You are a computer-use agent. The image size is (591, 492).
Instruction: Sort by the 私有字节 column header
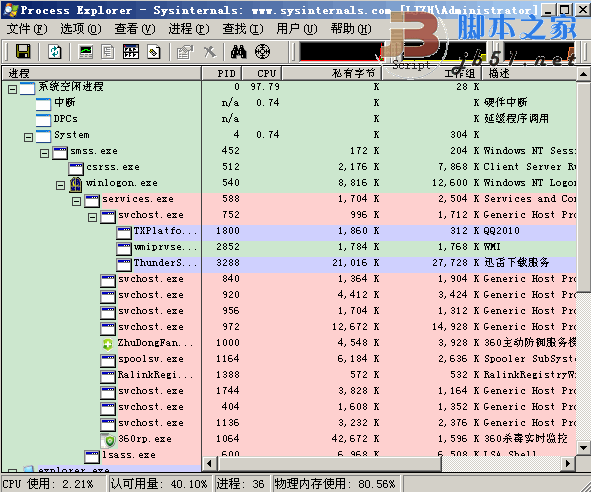pos(332,73)
